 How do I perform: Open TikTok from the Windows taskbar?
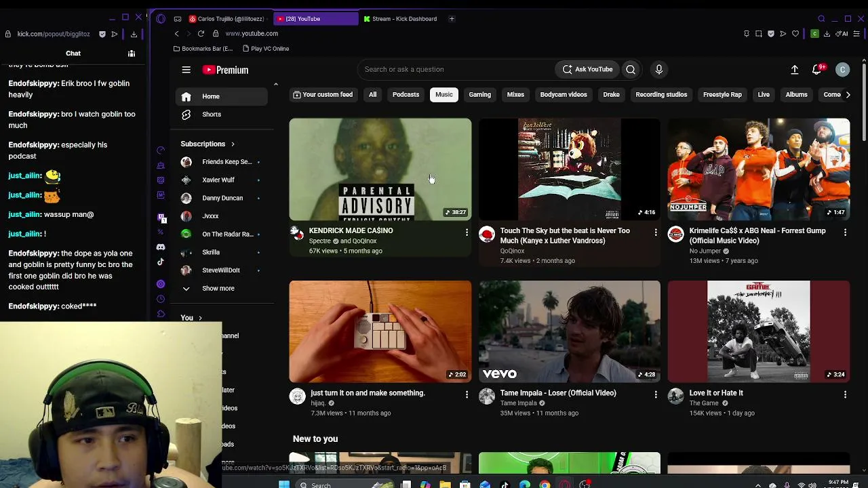click(x=505, y=485)
